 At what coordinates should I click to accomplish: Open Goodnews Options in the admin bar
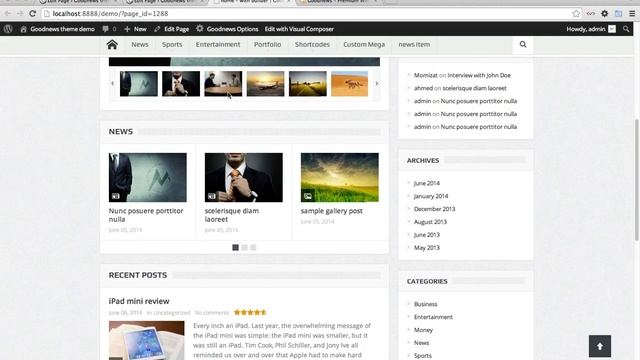[x=227, y=29]
